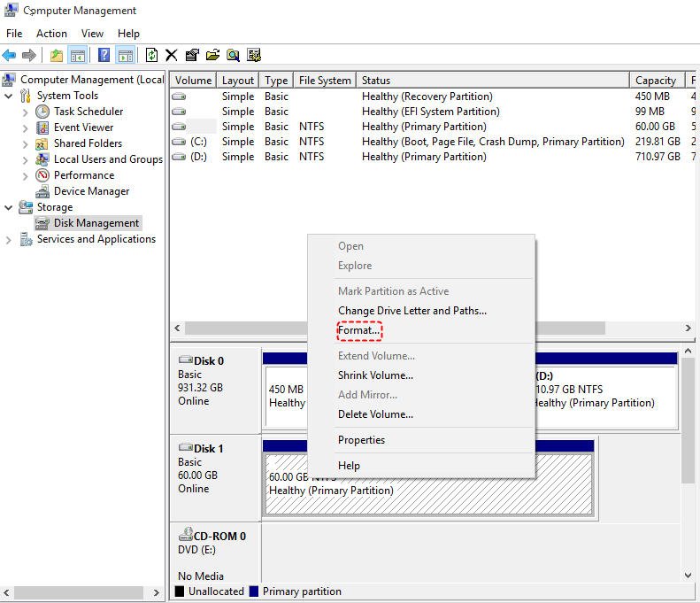Click the black X delete toolbar icon
This screenshot has height=603, width=700.
tap(172, 55)
